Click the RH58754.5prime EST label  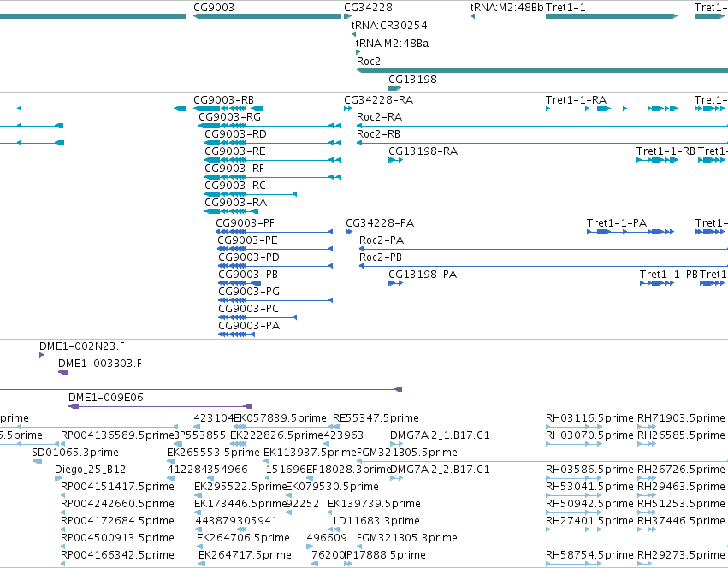point(589,555)
